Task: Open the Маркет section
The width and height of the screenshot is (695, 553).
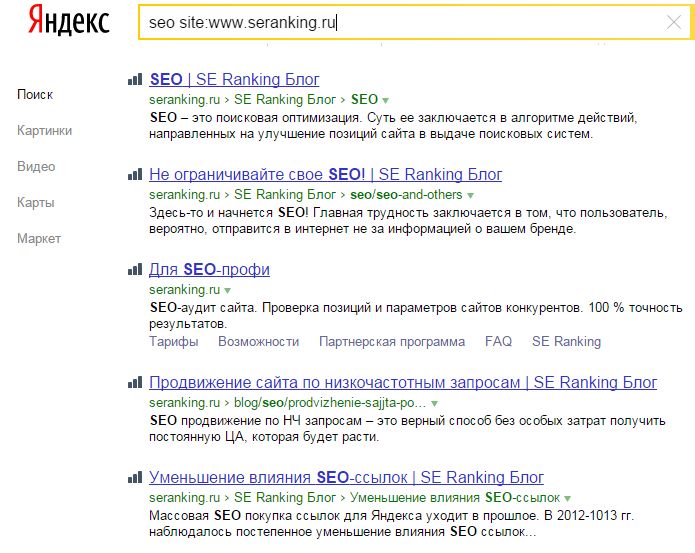Action: coord(39,238)
